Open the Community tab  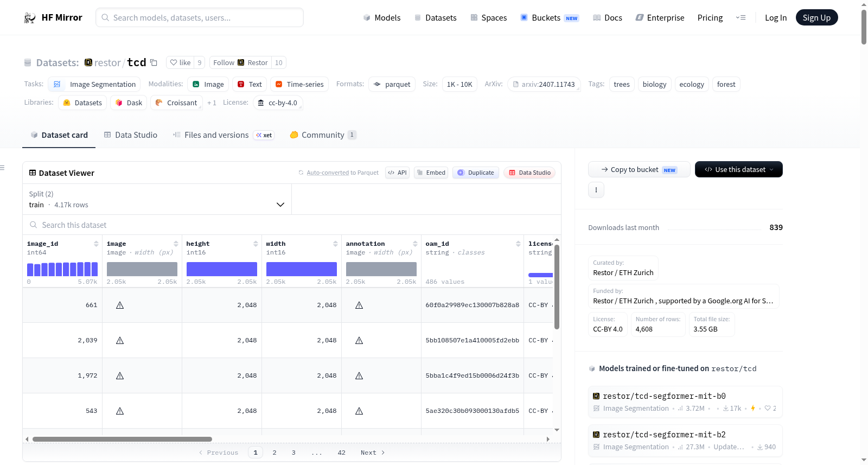tap(323, 135)
